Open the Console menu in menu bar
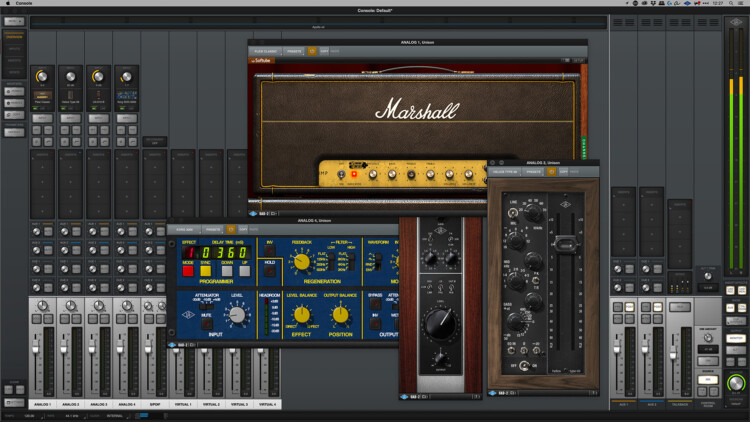 24,3
